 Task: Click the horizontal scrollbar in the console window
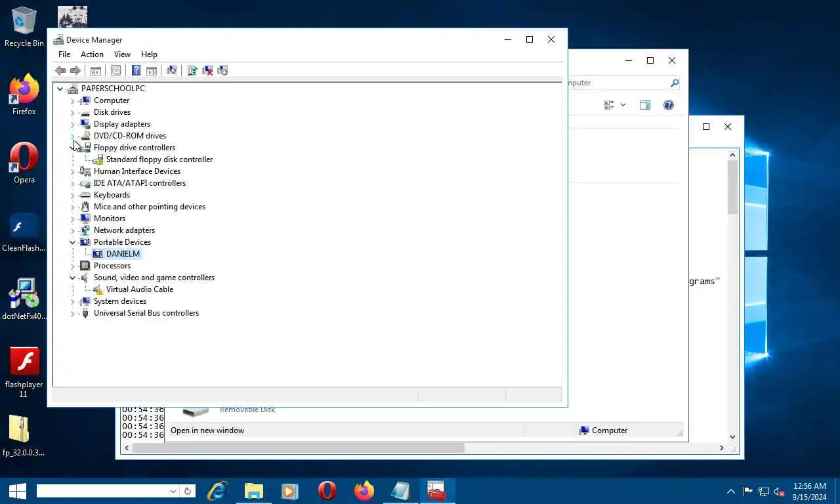tap(299, 448)
